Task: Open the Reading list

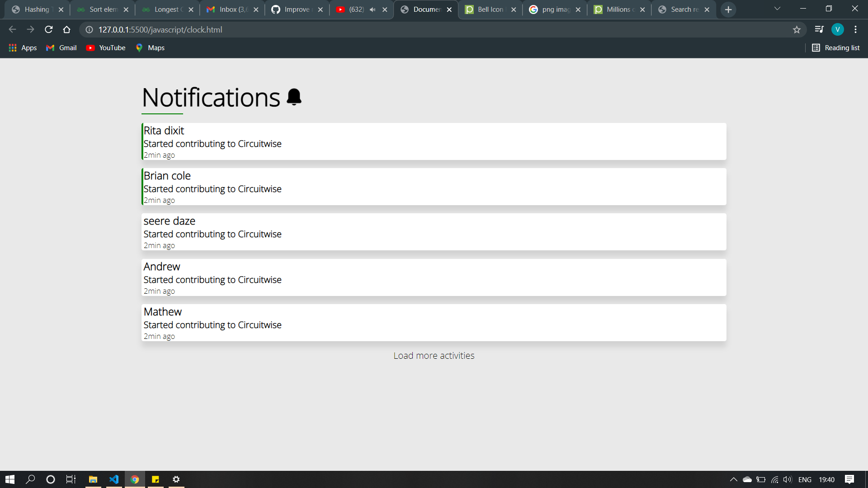Action: 836,47
